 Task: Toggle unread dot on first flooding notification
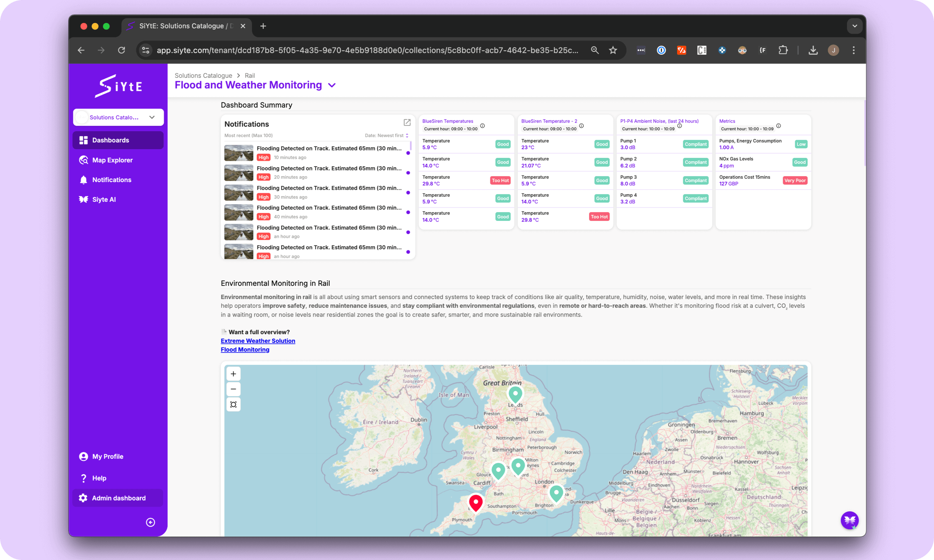coord(408,153)
